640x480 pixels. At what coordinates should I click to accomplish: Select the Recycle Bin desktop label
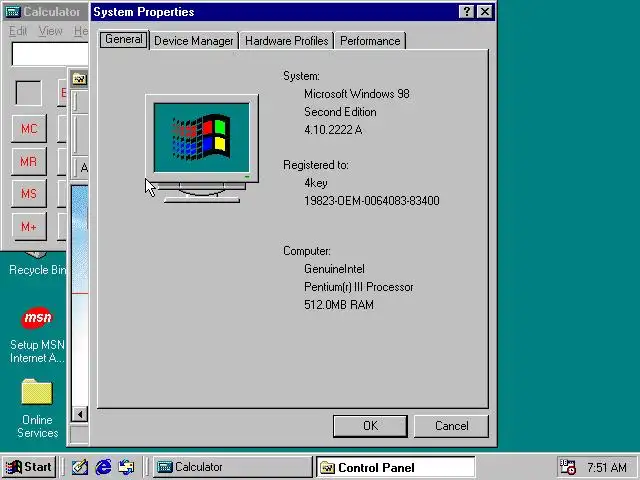click(38, 270)
